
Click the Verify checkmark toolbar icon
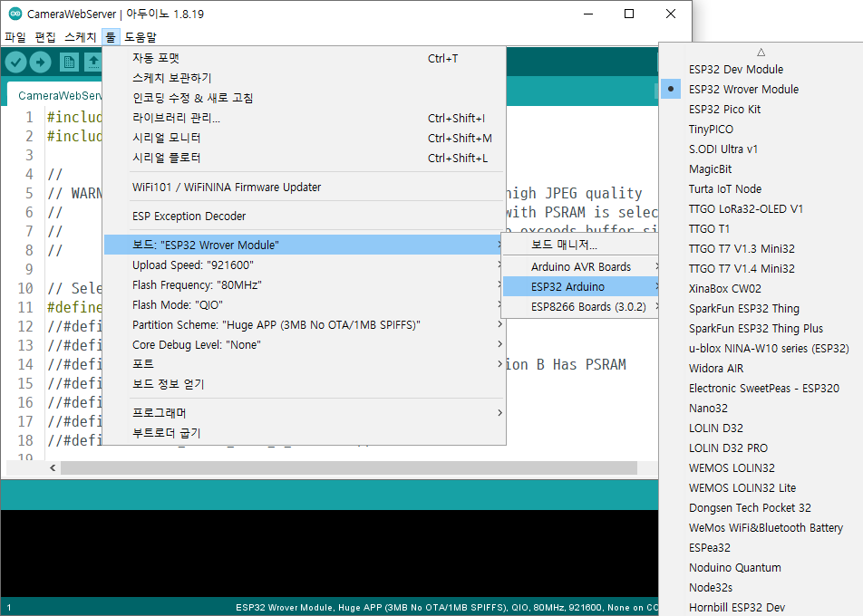point(16,63)
